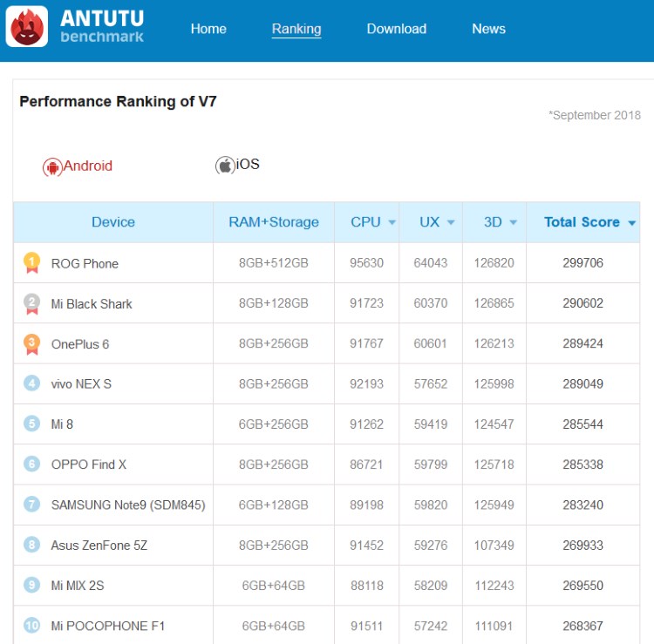Click the RAM+Storage column header
The height and width of the screenshot is (644, 654).
pos(274,221)
